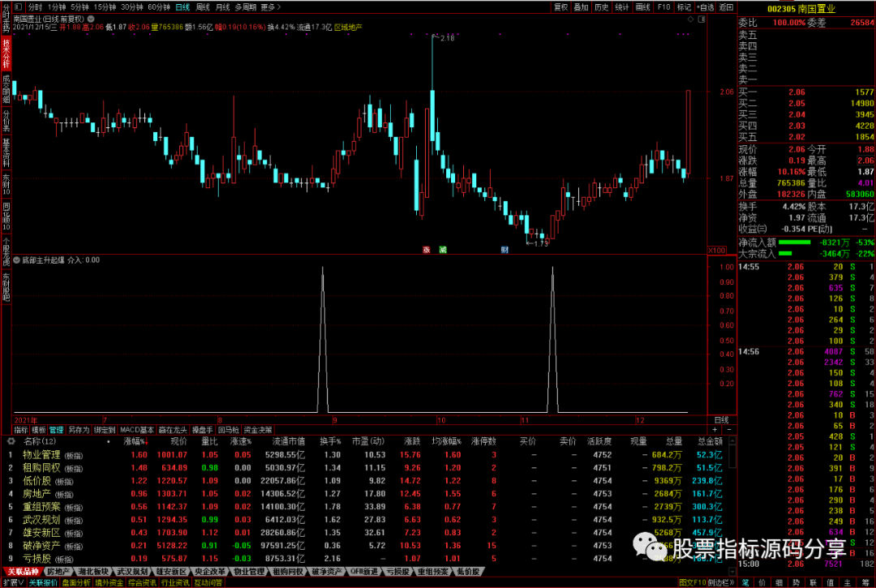The height and width of the screenshot is (588, 876).
Task: Switch to the 5分钟 period
Action: coord(79,7)
